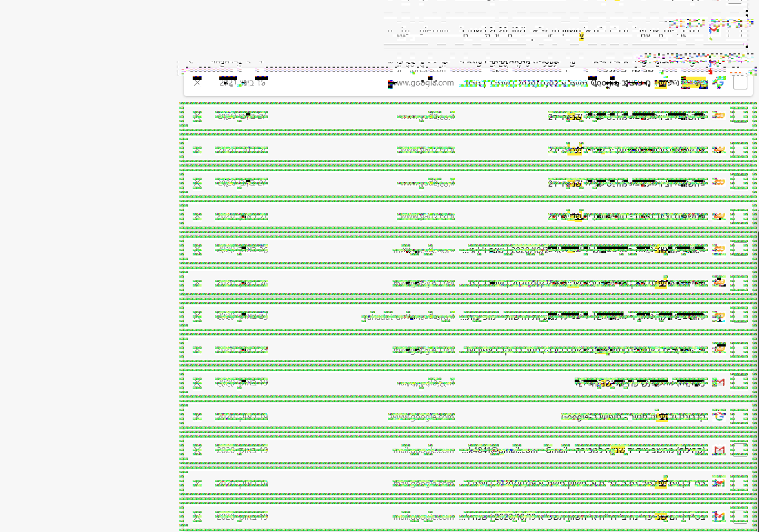Select the checkbox on the white-background www.google.com row
The height and width of the screenshot is (532, 759).
click(x=740, y=83)
